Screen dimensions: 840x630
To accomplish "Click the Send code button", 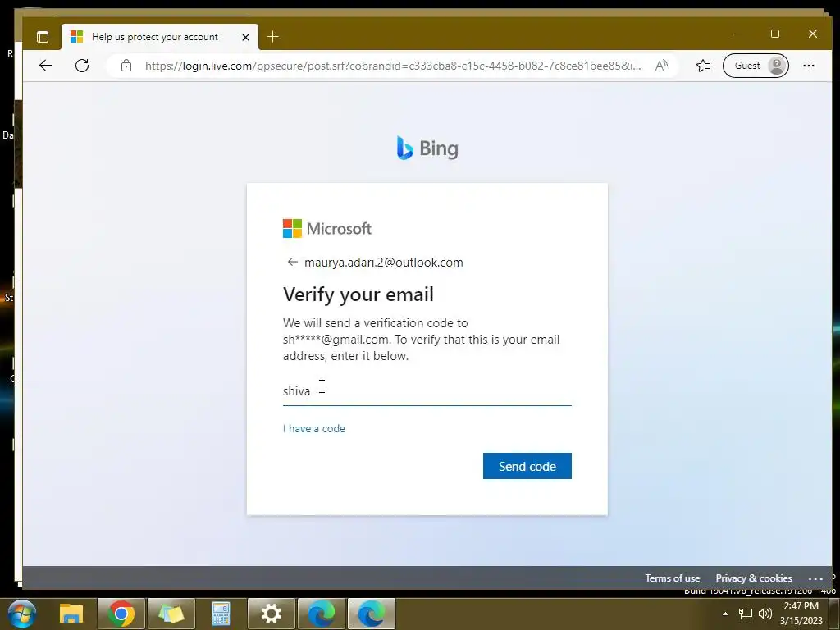I will 527,466.
